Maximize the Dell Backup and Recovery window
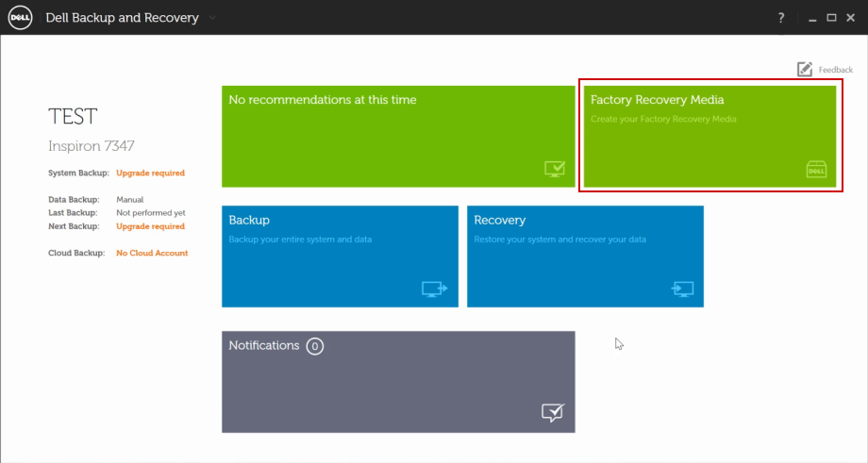 pos(831,18)
